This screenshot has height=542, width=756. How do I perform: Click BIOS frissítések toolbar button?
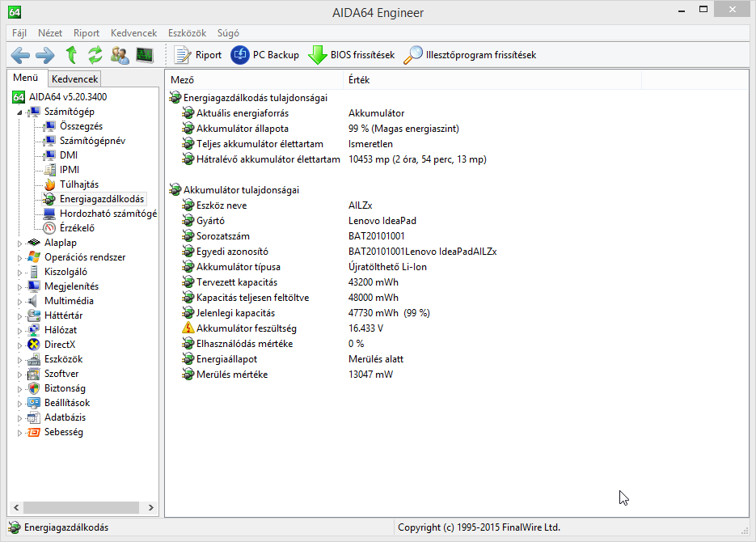coord(352,55)
